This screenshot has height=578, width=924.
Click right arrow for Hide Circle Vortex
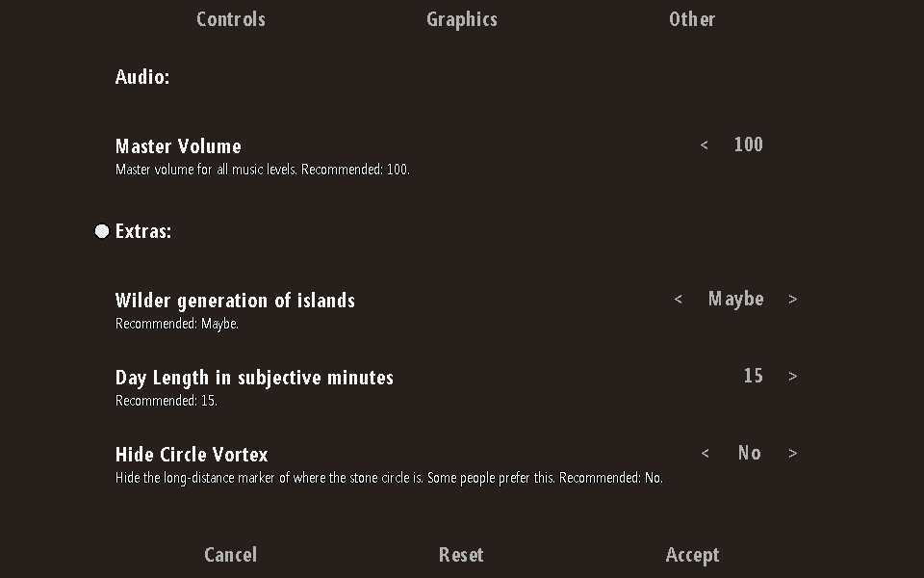tap(793, 454)
